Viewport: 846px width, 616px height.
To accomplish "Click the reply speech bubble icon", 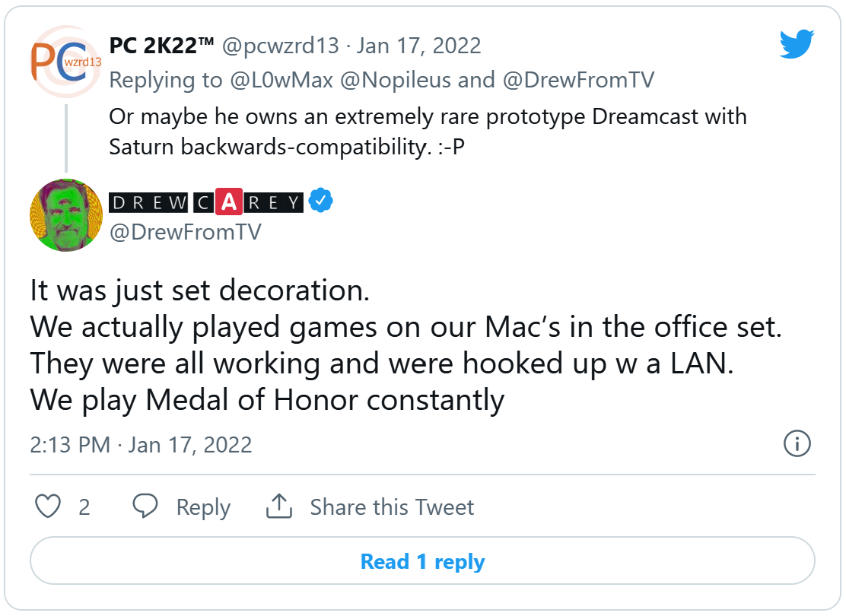I will [x=145, y=506].
